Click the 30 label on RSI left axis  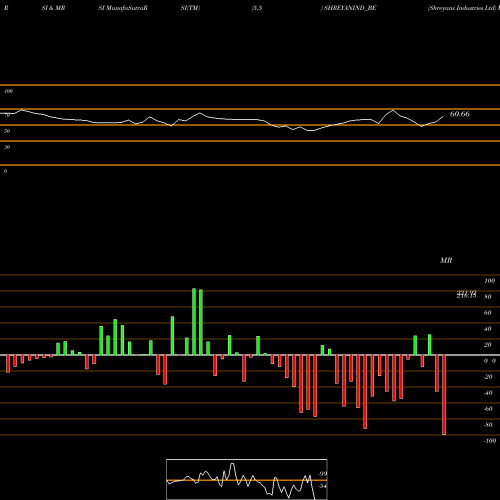[x=7, y=147]
